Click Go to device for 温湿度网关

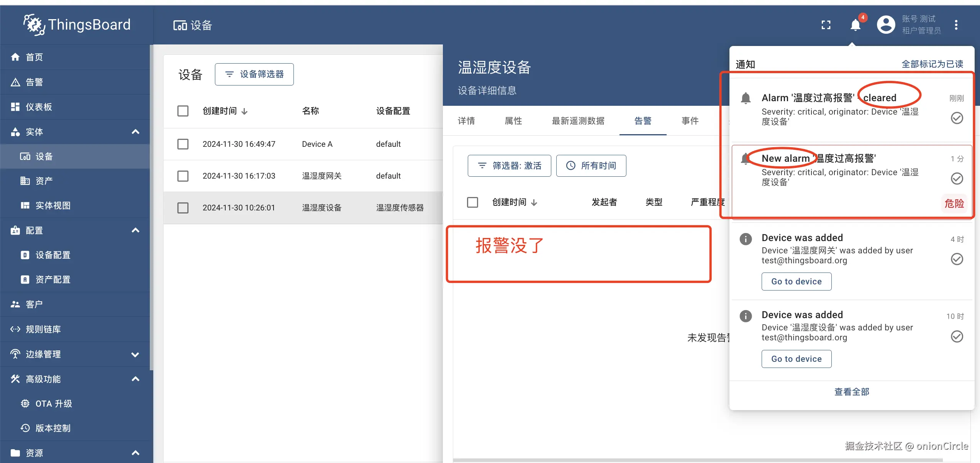coord(796,281)
